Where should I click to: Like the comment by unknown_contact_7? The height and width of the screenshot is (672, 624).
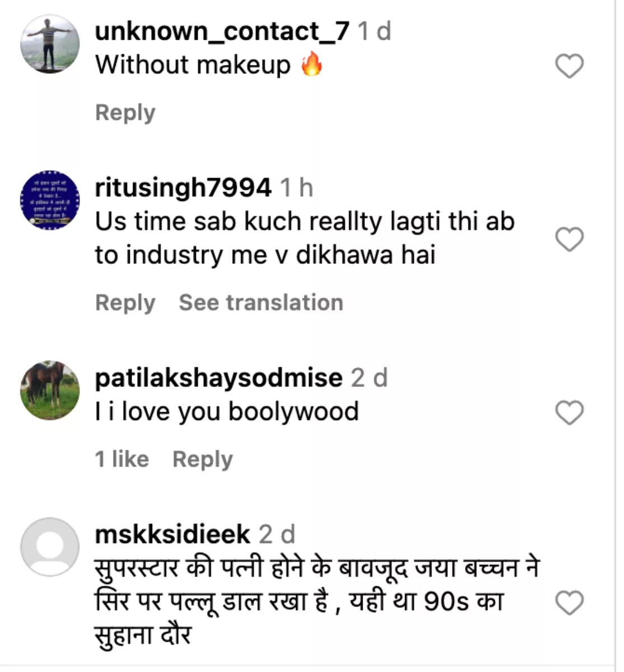pyautogui.click(x=569, y=66)
